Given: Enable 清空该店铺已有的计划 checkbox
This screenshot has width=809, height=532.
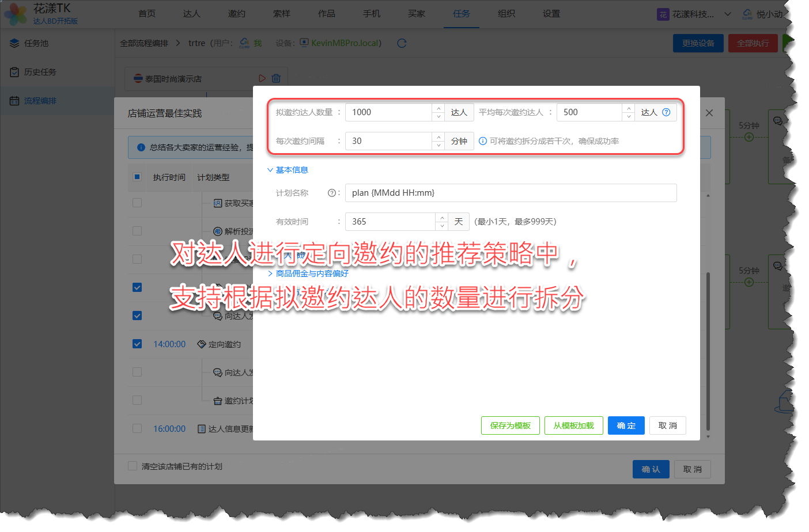Looking at the screenshot, I should coord(133,466).
